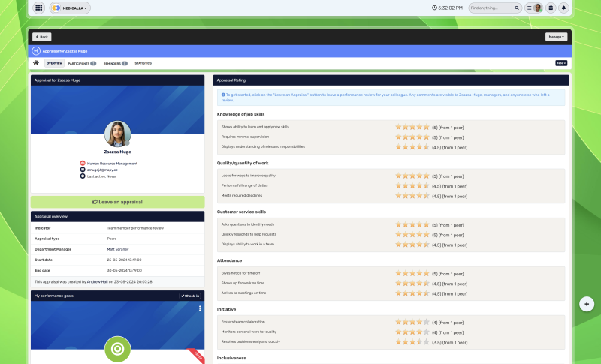Click the Leave an appraisal button
601x364 pixels.
tap(118, 202)
